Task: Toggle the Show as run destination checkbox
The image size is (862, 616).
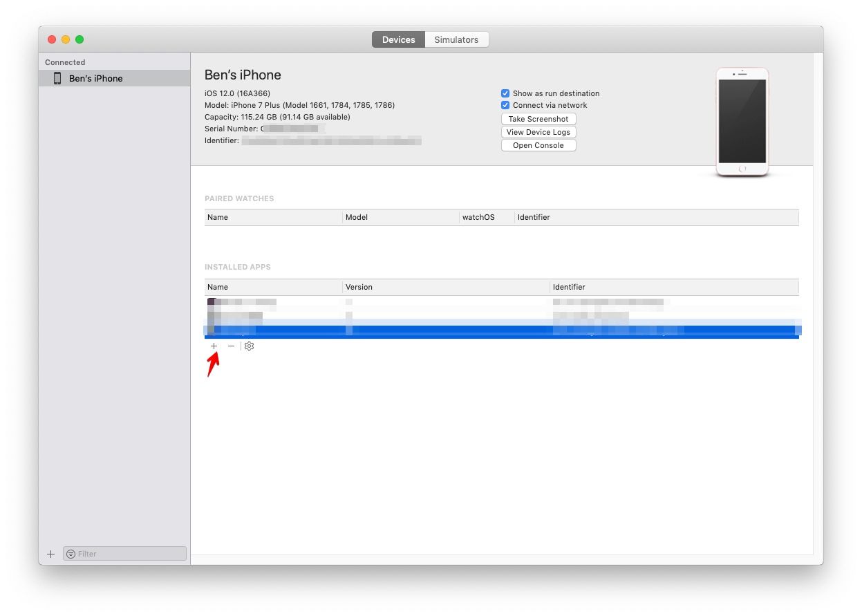Action: pos(505,93)
